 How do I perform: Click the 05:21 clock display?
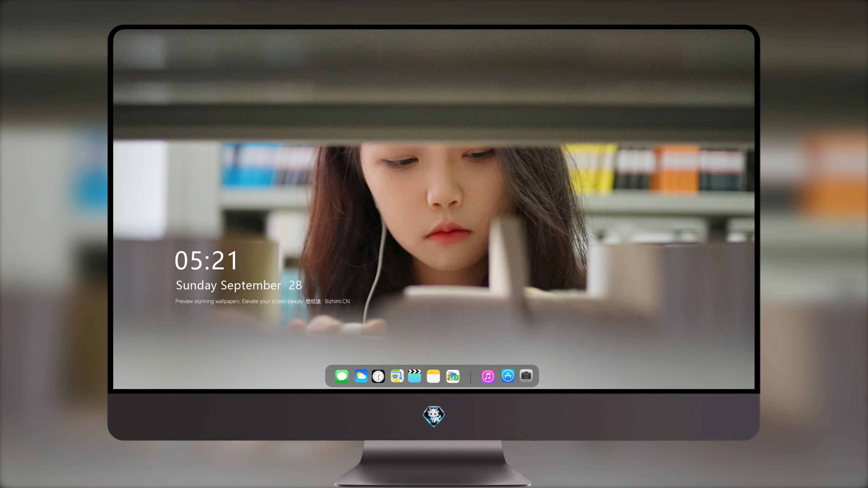tap(206, 260)
